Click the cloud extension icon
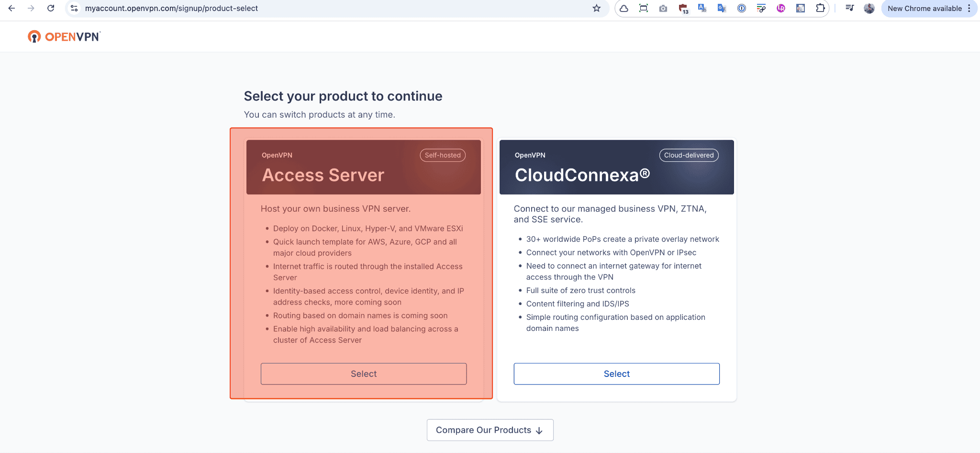This screenshot has height=453, width=980. (624, 8)
